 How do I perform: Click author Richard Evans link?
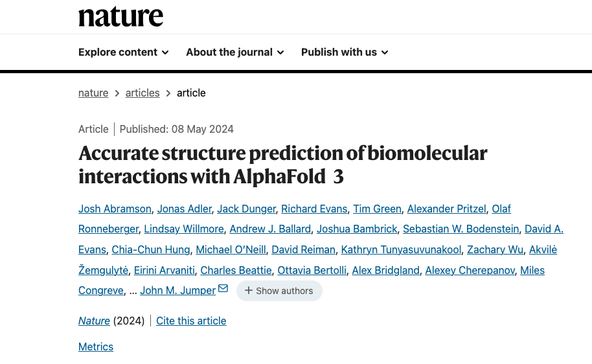314,209
